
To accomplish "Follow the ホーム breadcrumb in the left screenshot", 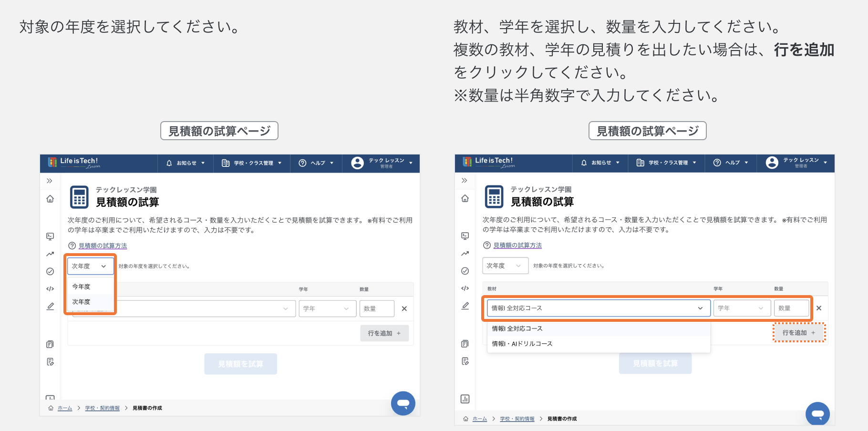I will point(65,408).
